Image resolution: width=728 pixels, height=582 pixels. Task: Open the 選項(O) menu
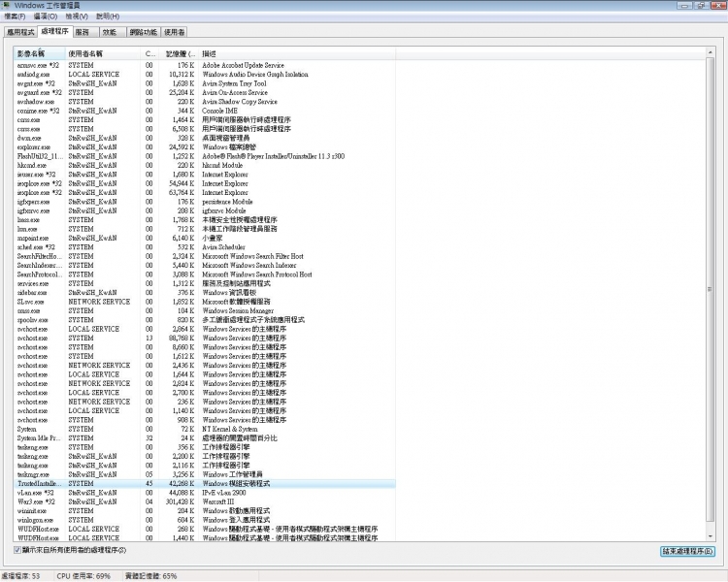click(45, 16)
